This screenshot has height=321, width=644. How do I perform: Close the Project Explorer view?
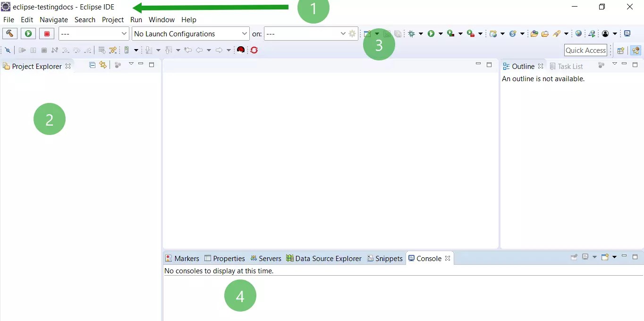pos(68,66)
